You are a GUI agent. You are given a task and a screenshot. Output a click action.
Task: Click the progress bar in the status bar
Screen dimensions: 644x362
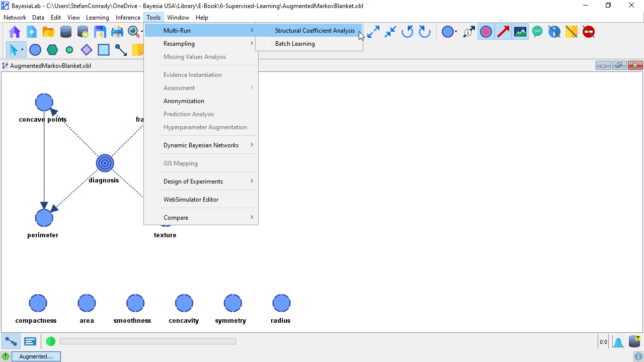tap(148, 341)
